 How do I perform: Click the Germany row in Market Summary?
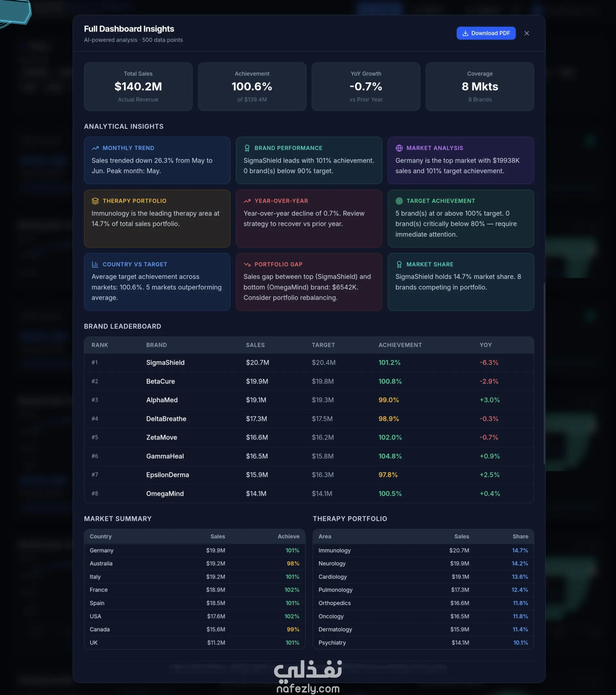click(x=194, y=550)
